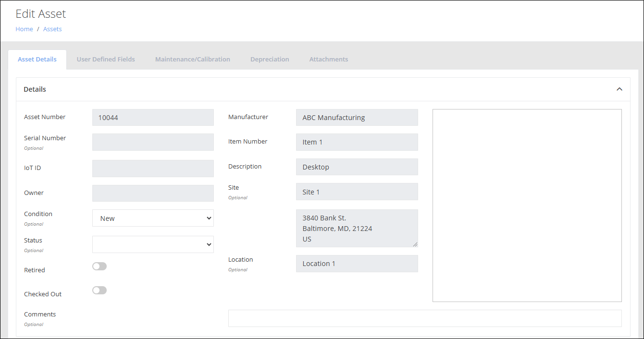This screenshot has width=644, height=339.
Task: Click the Manufacturer label
Action: [x=248, y=117]
